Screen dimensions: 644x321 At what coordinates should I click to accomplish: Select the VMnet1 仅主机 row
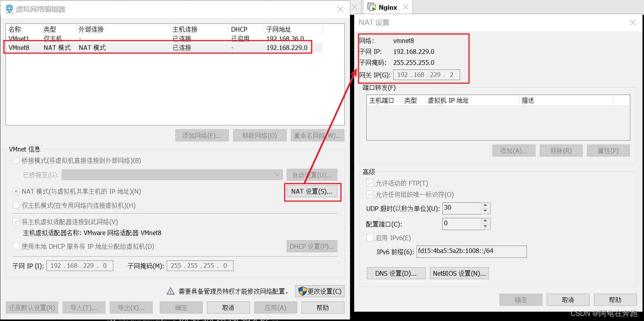[164, 39]
